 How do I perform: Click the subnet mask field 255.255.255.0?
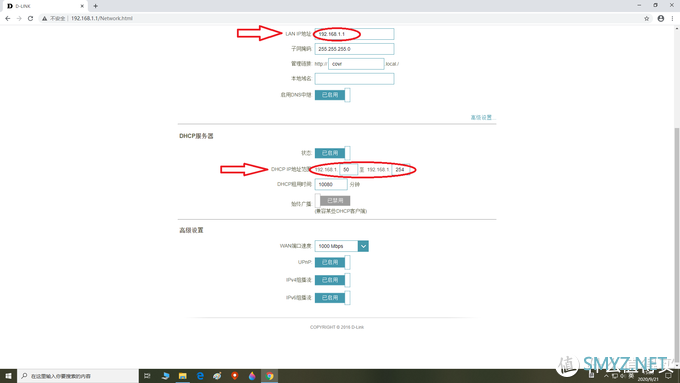(354, 49)
